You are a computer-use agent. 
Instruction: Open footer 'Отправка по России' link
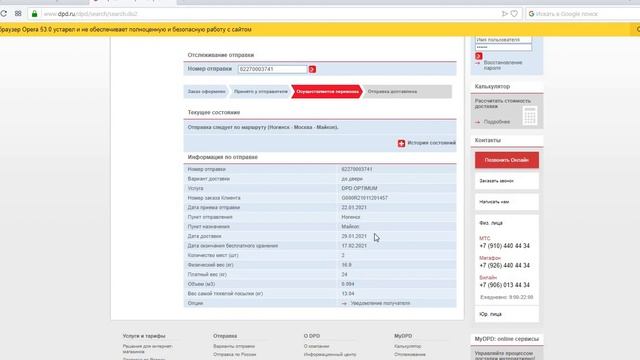(x=234, y=354)
